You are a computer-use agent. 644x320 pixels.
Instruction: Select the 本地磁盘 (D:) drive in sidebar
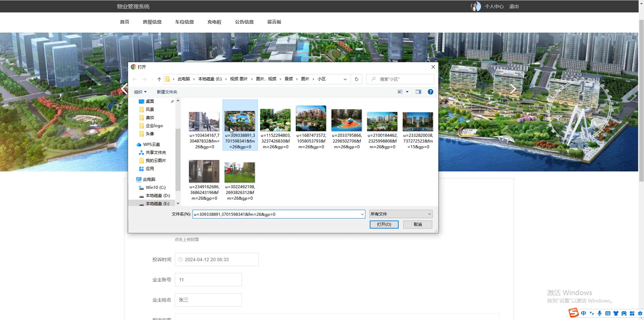click(x=158, y=196)
